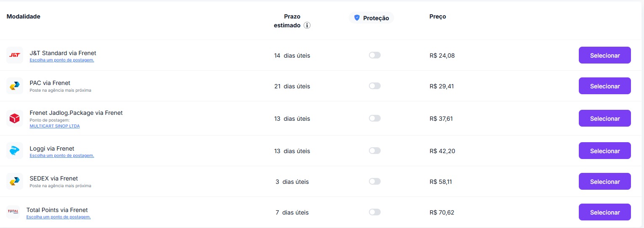644x228 pixels.
Task: Toggle protection switch for PAC shipping
Action: click(x=374, y=86)
